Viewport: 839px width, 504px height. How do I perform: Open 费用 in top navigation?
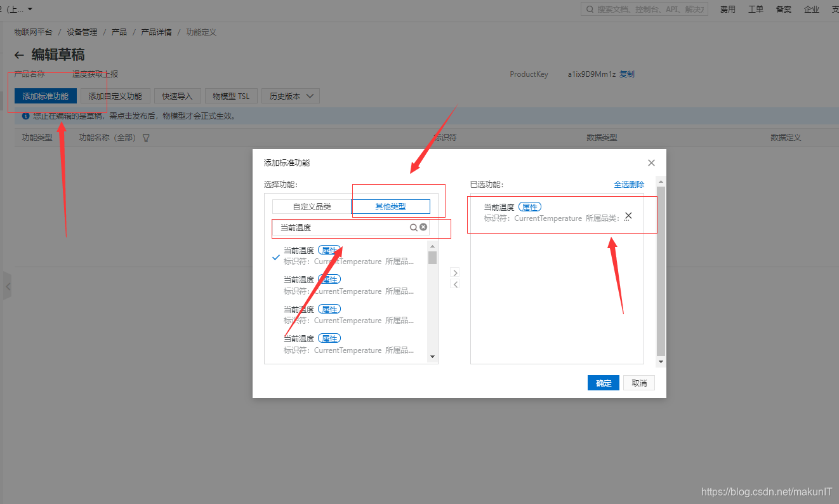coord(728,10)
